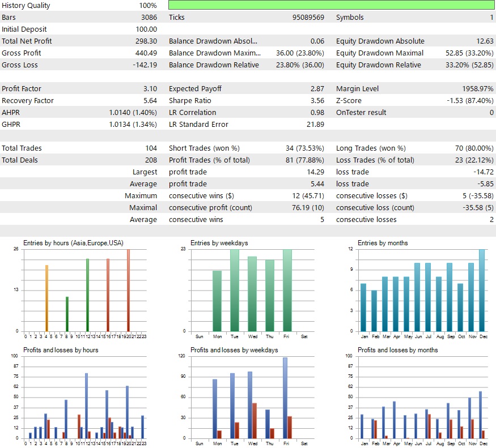This screenshot has height=448, width=496.
Task: Select the Sharpe Ratio value
Action: (x=317, y=100)
